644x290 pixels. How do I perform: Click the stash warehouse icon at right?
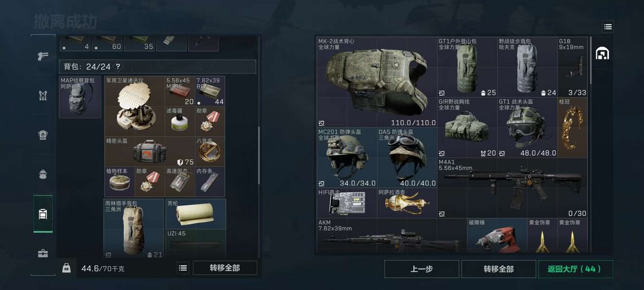point(602,53)
